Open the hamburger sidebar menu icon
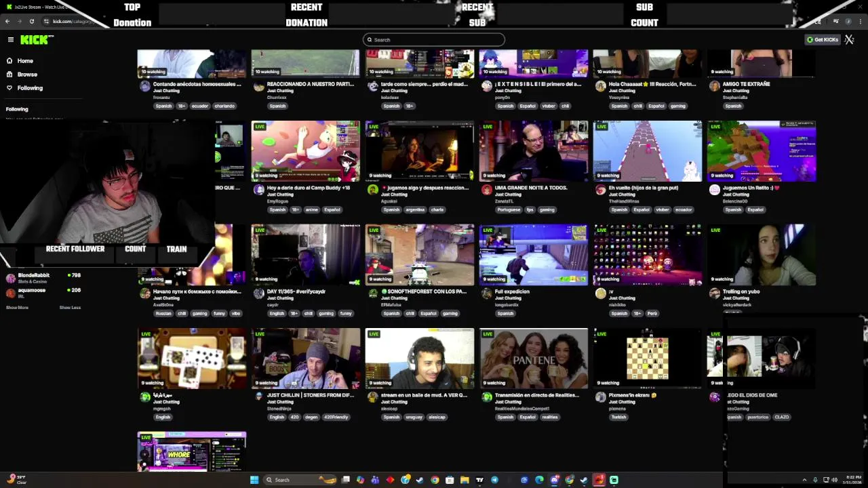This screenshot has height=488, width=868. pyautogui.click(x=11, y=40)
